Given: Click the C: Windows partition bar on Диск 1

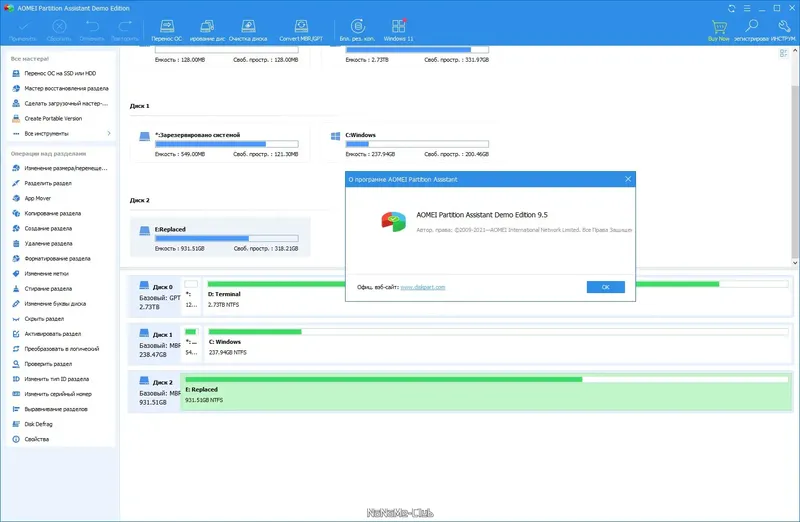Looking at the screenshot, I should coord(498,344).
